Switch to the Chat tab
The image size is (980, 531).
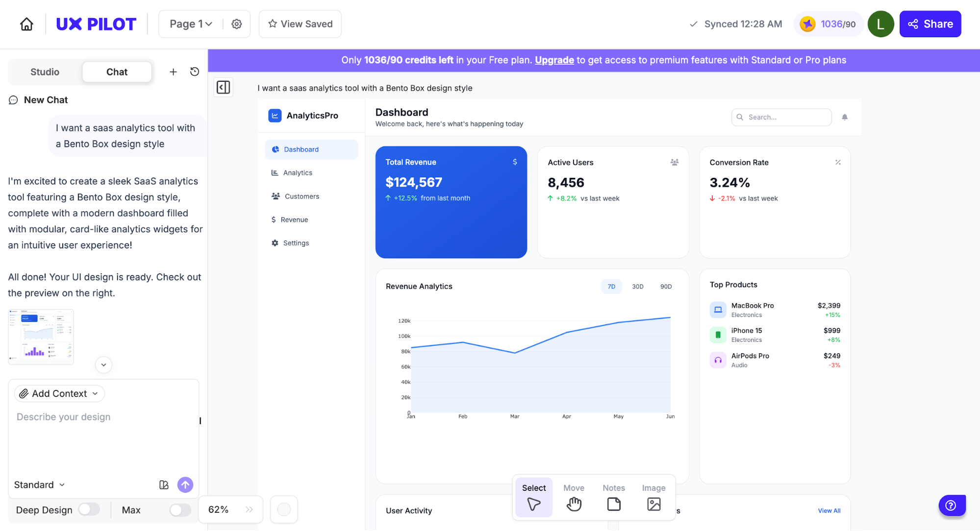tap(117, 72)
